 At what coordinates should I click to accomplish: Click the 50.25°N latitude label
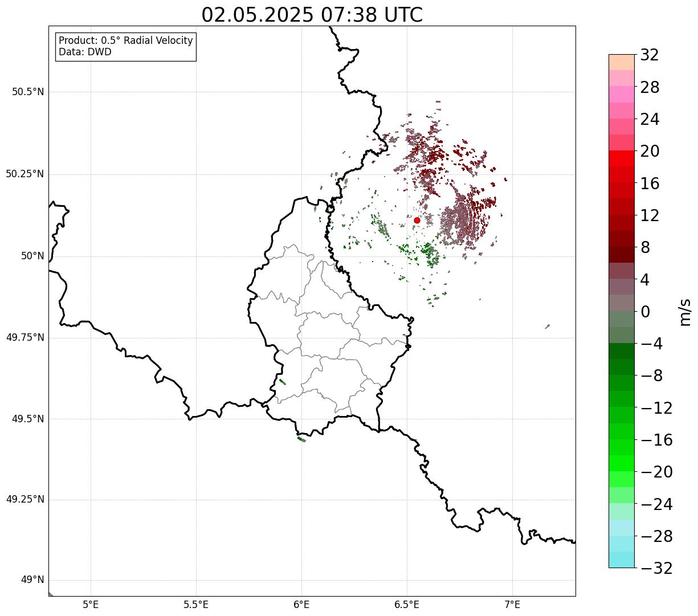click(25, 174)
